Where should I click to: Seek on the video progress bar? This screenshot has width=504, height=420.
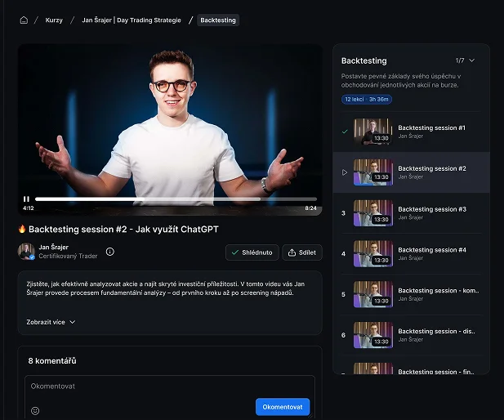point(176,199)
